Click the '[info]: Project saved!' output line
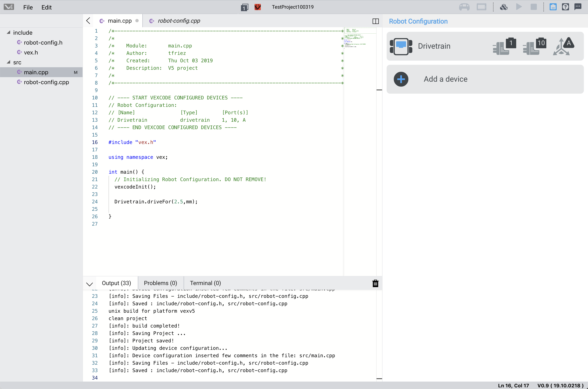 (141, 341)
